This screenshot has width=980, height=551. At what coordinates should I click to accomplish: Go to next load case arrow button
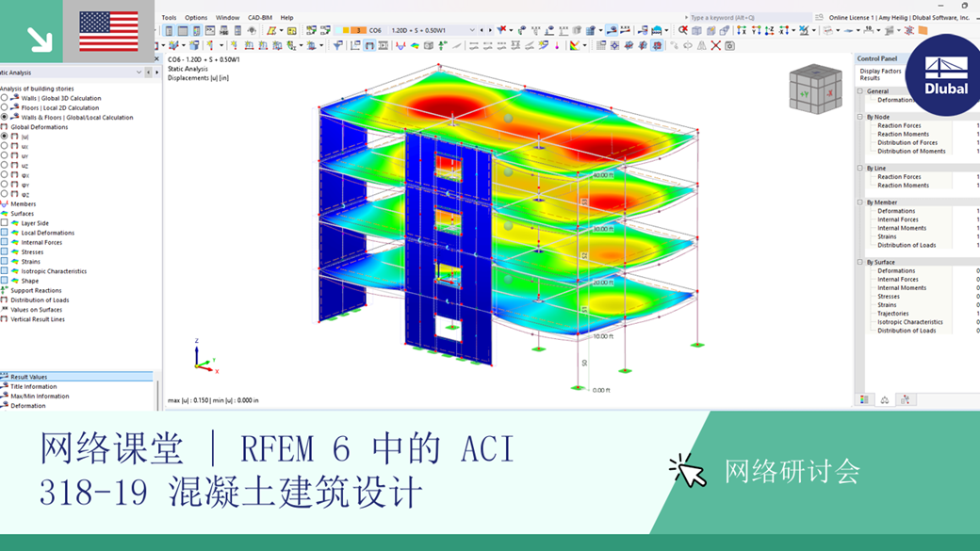490,30
